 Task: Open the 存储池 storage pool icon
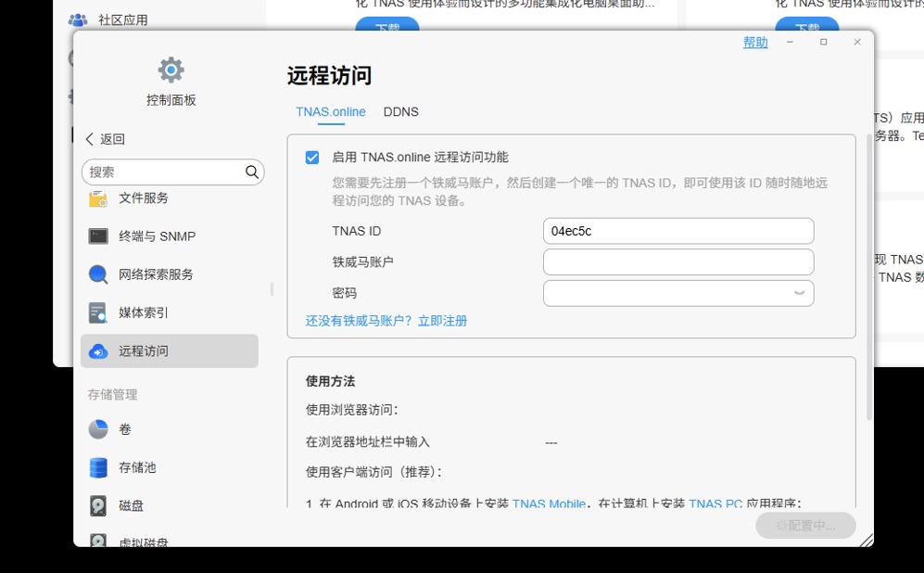98,467
